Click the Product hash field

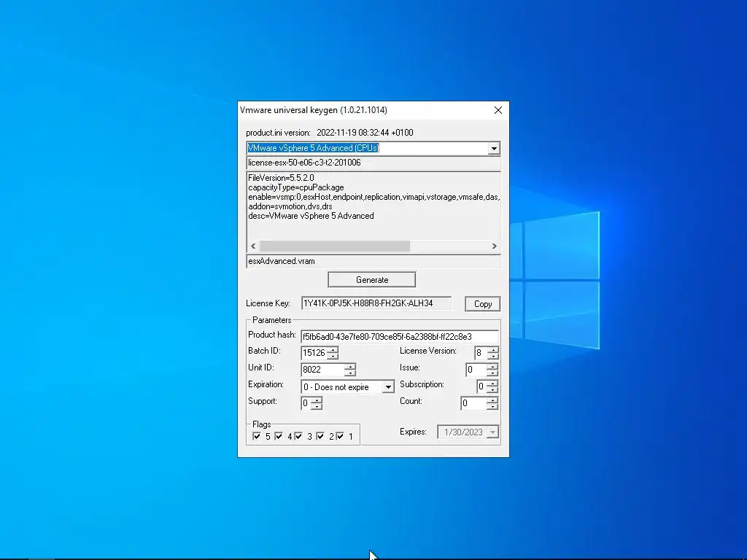pos(400,337)
